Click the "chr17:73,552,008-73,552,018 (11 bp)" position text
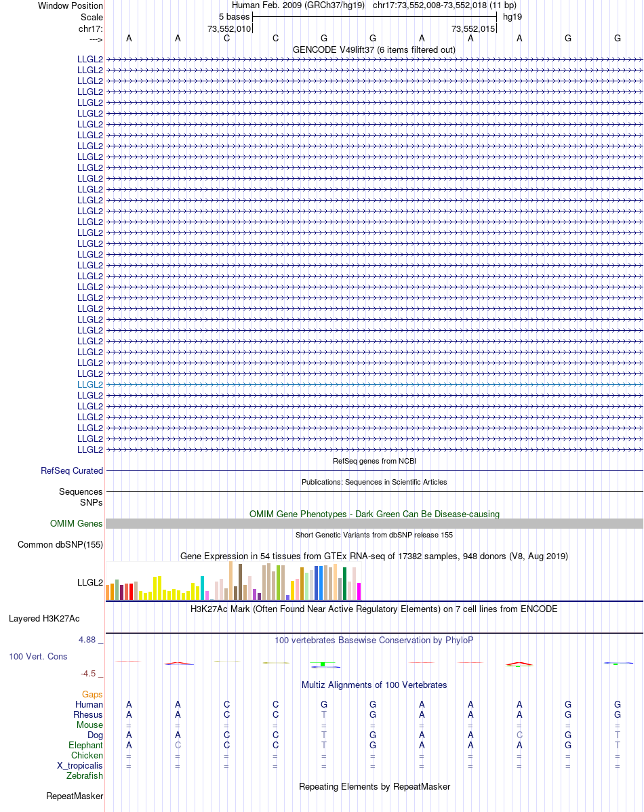Image resolution: width=644 pixels, height=812 pixels. (444, 5)
